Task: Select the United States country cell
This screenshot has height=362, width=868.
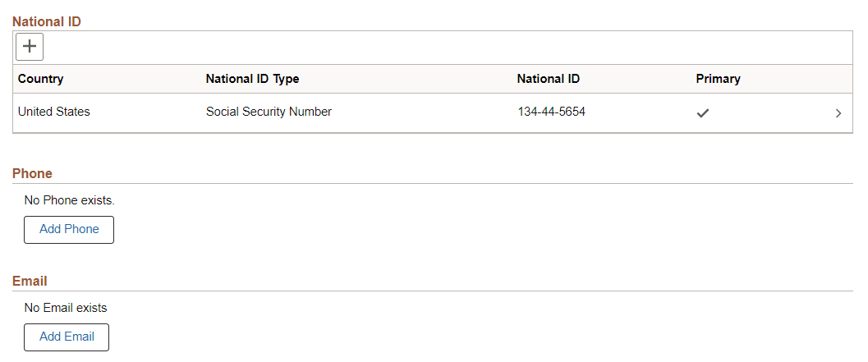Action: (54, 112)
